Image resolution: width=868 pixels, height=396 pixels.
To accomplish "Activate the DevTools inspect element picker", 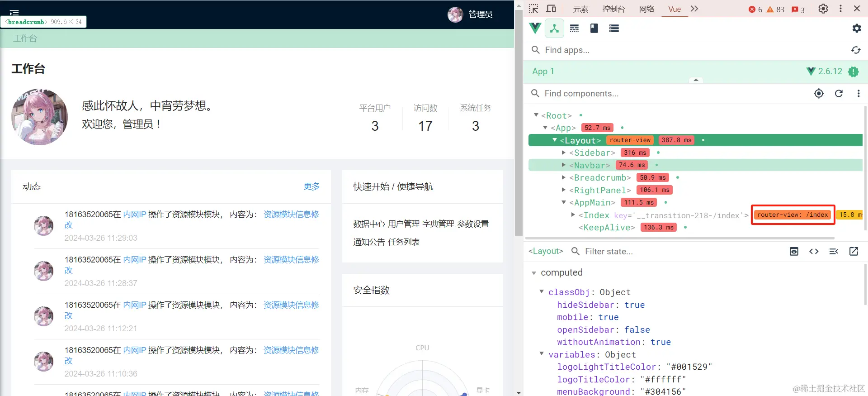I will pyautogui.click(x=534, y=9).
